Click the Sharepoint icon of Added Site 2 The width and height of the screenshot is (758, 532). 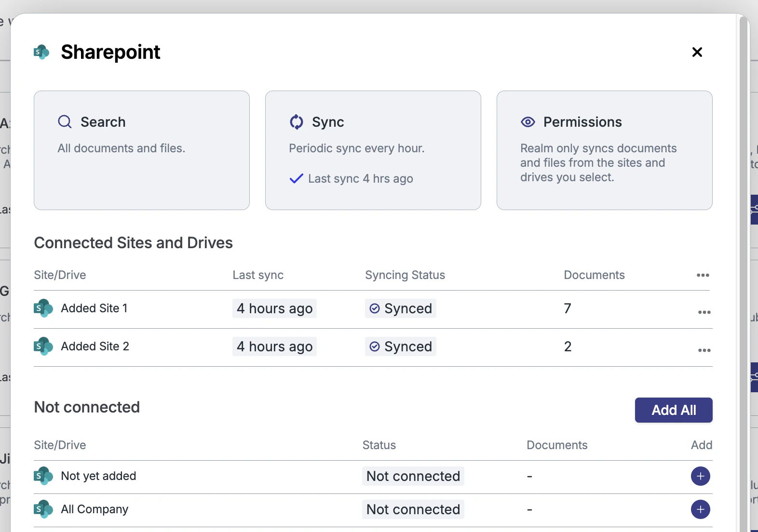point(43,346)
